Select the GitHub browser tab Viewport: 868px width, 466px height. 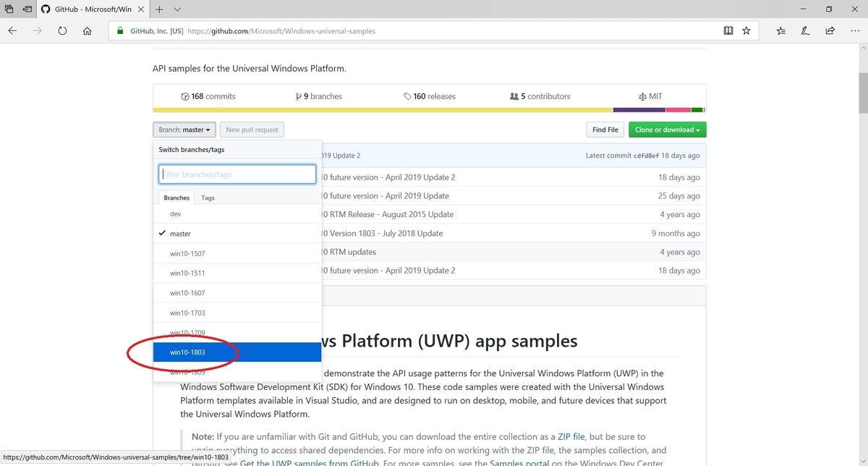[x=91, y=9]
